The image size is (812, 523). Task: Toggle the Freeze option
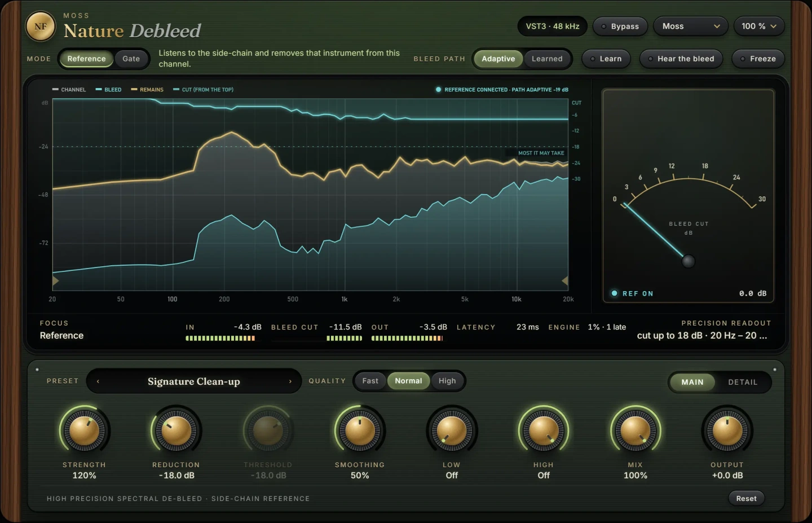[758, 59]
